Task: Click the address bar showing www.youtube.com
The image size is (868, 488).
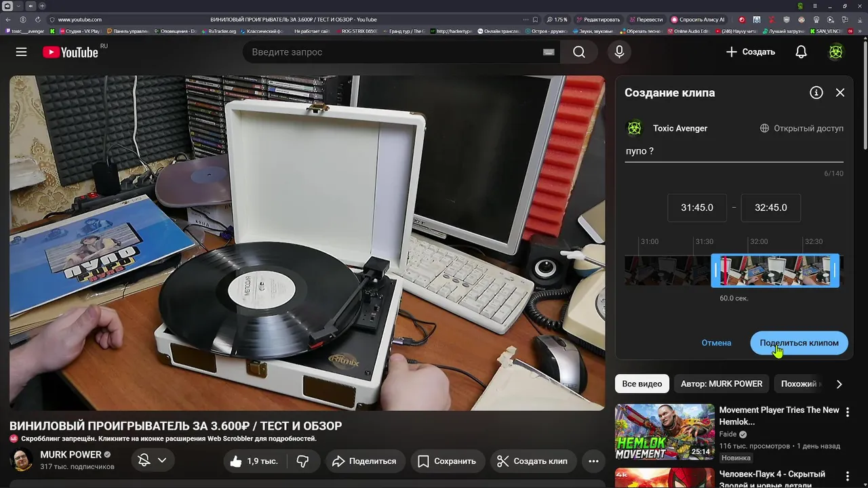Action: [x=80, y=20]
